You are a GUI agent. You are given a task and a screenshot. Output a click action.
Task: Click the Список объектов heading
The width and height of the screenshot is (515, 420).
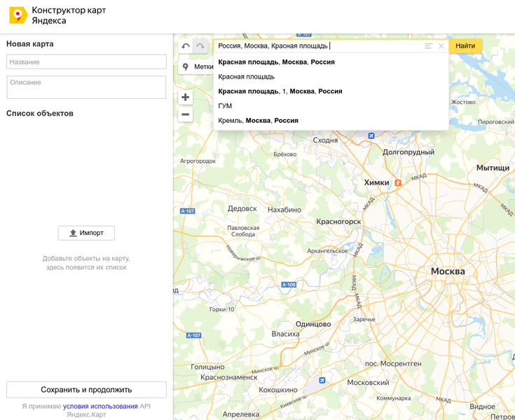[40, 114]
